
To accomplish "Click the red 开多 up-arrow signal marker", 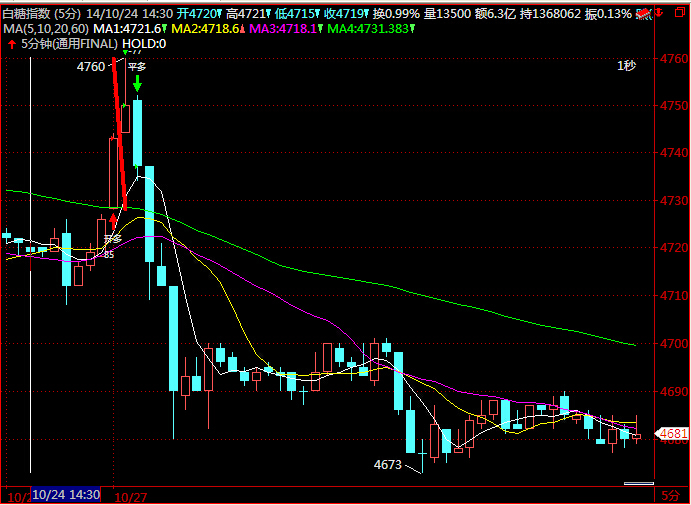I will pyautogui.click(x=113, y=222).
